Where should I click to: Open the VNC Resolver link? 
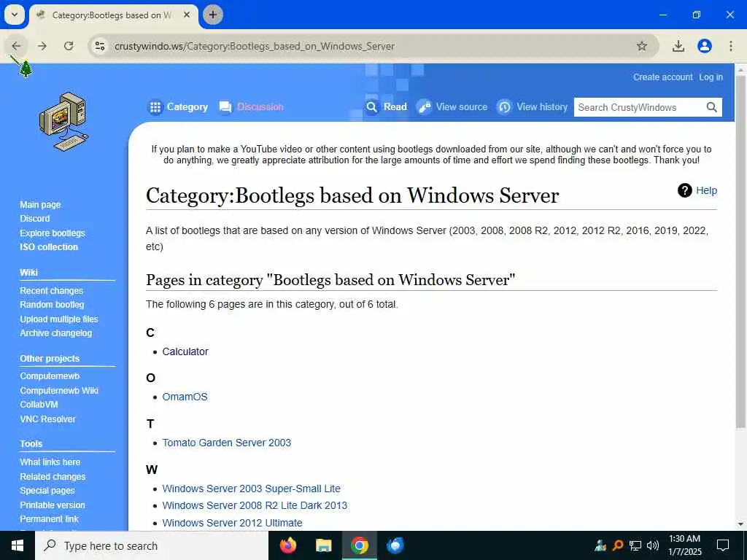(x=47, y=419)
